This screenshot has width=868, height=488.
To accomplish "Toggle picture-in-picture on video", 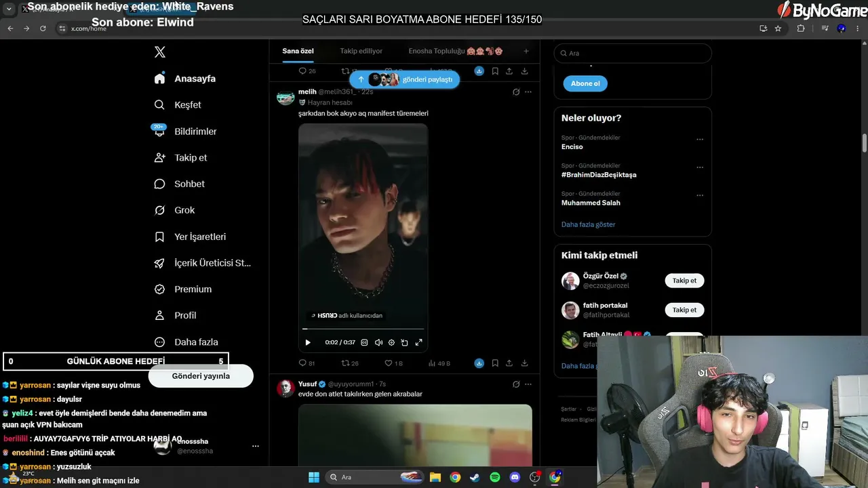I will point(405,343).
